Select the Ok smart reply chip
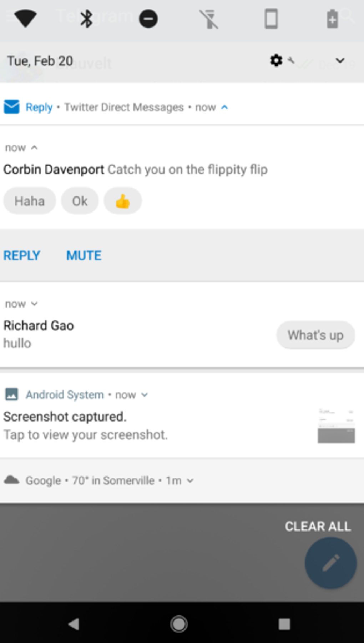 click(x=80, y=201)
